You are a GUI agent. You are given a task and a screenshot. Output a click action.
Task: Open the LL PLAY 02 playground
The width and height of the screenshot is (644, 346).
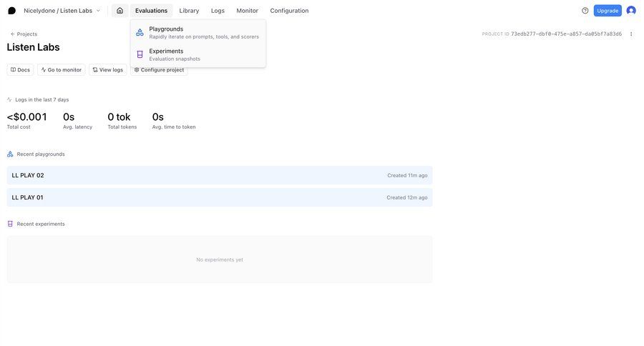pyautogui.click(x=220, y=175)
